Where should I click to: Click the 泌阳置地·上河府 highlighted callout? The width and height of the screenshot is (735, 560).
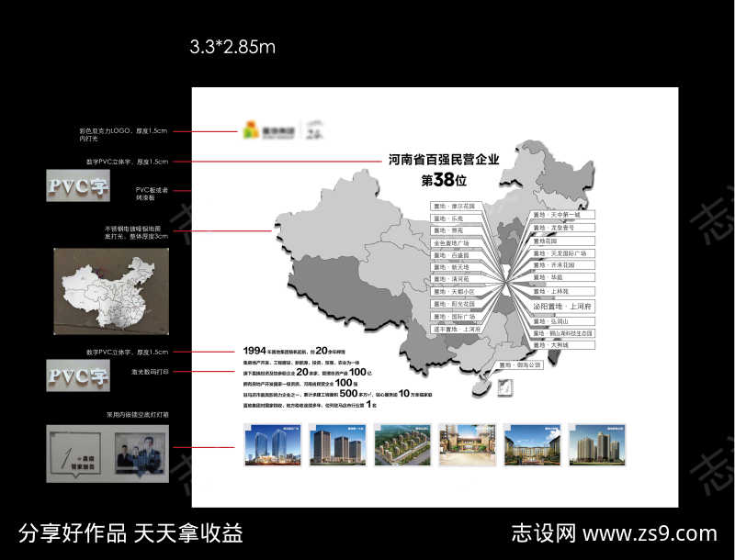[562, 306]
